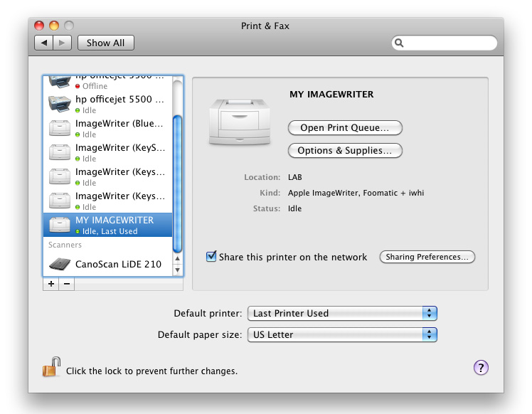Remove printer with the minus button
This screenshot has height=414, width=532.
[x=67, y=284]
